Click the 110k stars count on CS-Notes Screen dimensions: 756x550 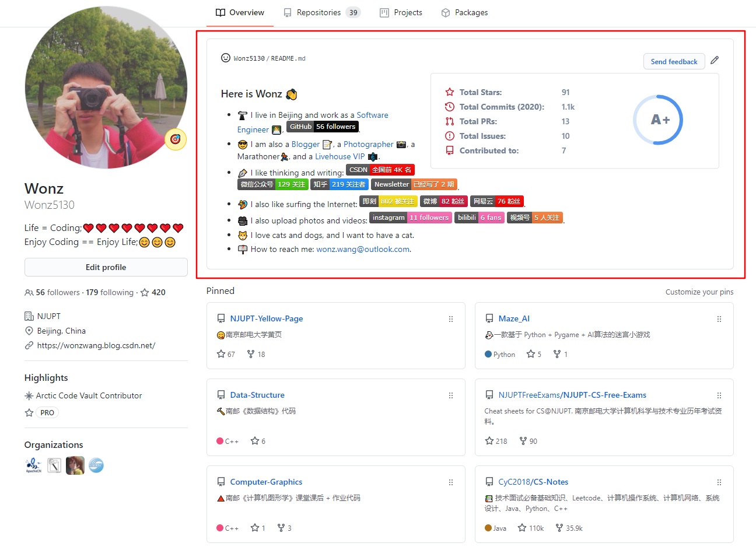coord(531,528)
